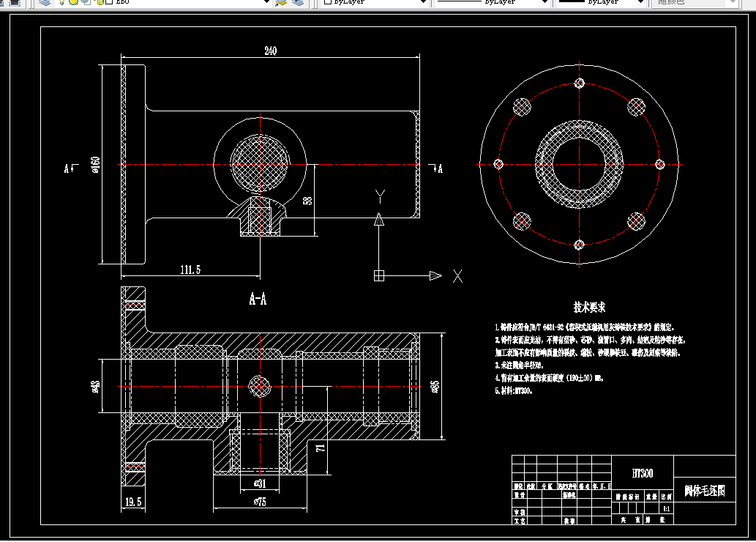The width and height of the screenshot is (756, 542).
Task: Open the layer list dropdown arrow
Action: pos(266,2)
